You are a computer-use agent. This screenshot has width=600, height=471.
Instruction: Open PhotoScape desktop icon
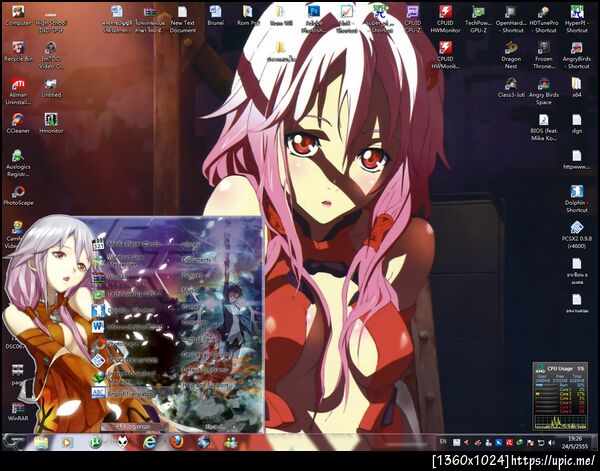(18, 195)
